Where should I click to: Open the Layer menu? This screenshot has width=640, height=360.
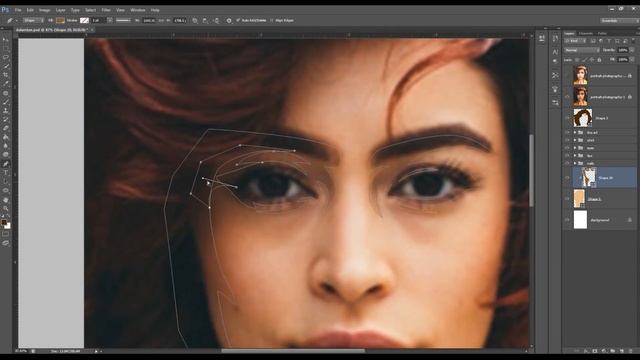[x=60, y=10]
